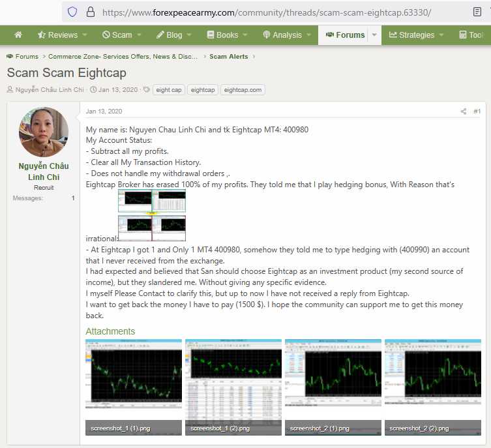
Task: Click the padlock site security icon
Action: tap(91, 12)
